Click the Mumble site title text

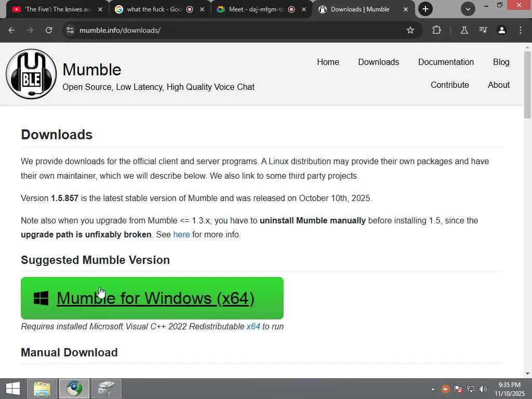coord(92,70)
